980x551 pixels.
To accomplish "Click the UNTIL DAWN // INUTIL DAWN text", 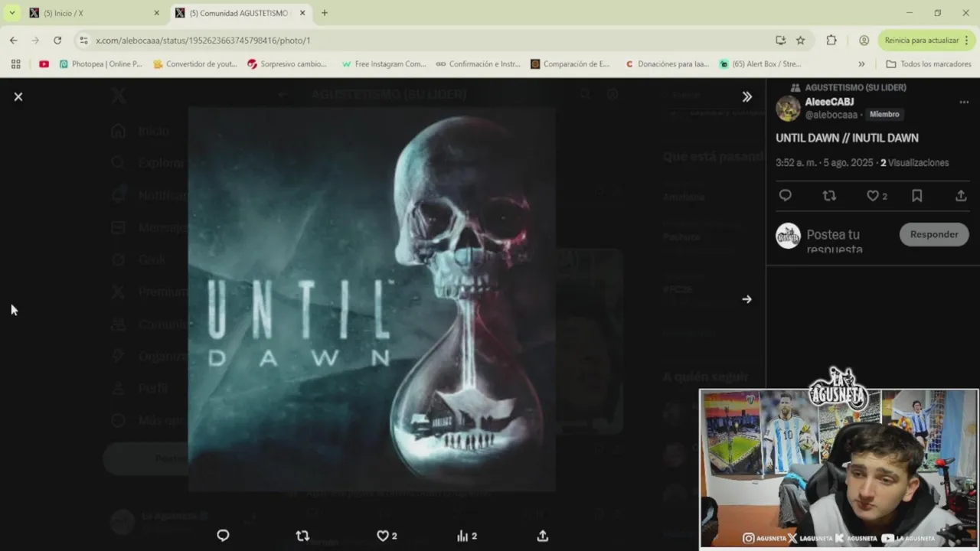I will 847,138.
